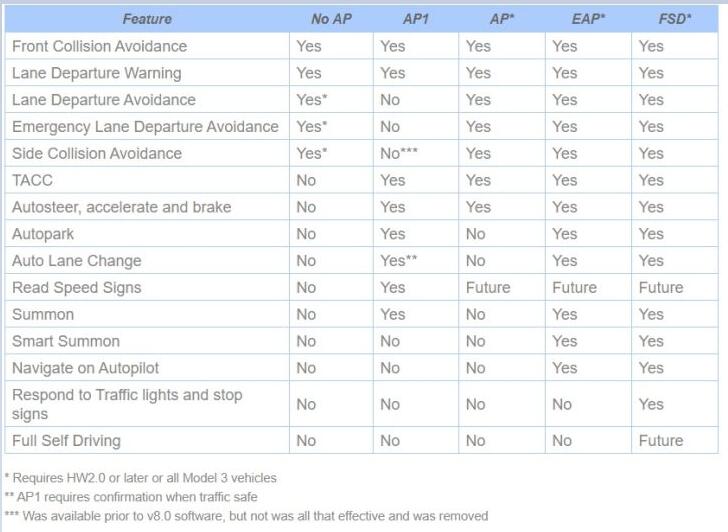
Task: Click the "AP1" column header
Action: [x=414, y=19]
